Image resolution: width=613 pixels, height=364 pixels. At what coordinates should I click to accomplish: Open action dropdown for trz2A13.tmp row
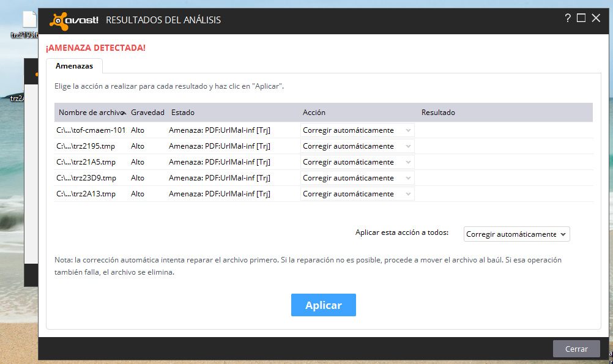[x=357, y=194]
